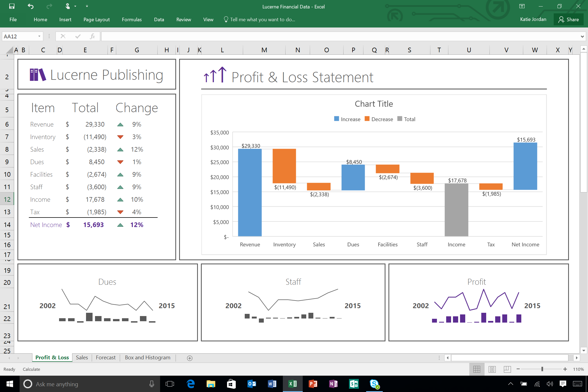Expand the formula bar chevron

(582, 36)
